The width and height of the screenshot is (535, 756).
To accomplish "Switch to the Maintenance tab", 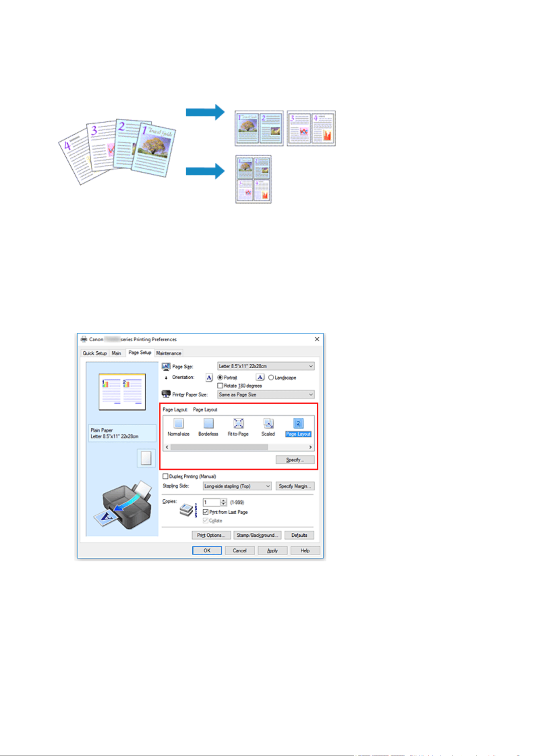I will pyautogui.click(x=169, y=353).
